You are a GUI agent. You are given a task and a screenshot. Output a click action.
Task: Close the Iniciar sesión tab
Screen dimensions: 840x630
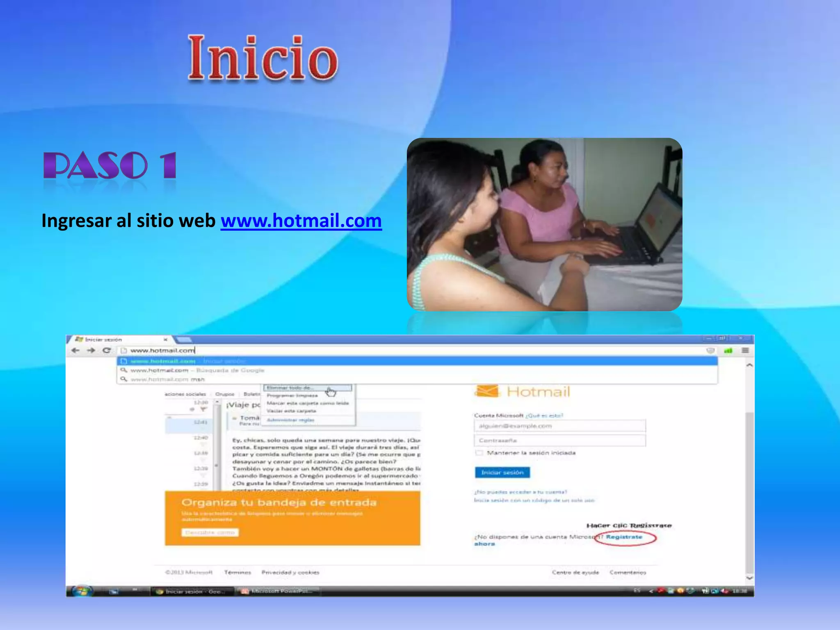pyautogui.click(x=165, y=340)
